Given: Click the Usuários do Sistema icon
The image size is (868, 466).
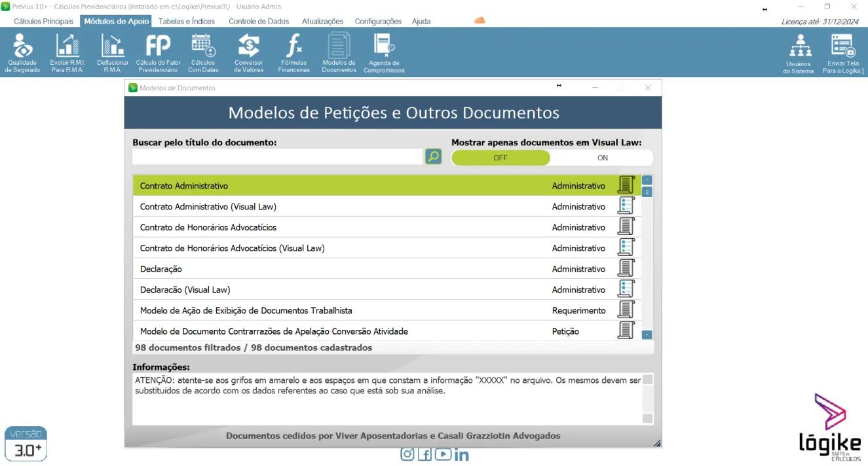Looking at the screenshot, I should point(799,52).
